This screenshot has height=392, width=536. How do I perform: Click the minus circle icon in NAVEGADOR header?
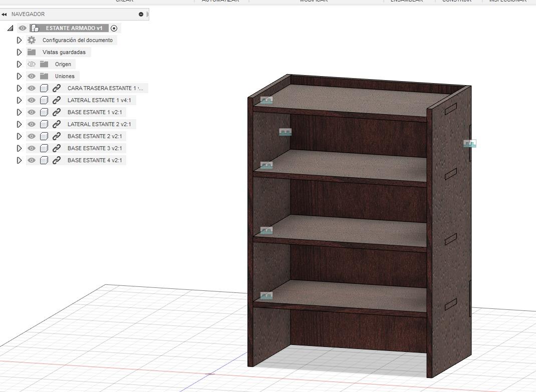point(141,15)
